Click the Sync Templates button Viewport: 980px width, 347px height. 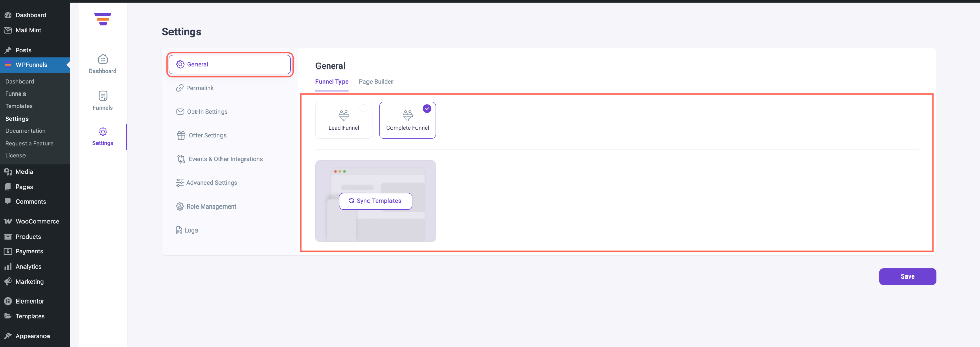coord(376,201)
